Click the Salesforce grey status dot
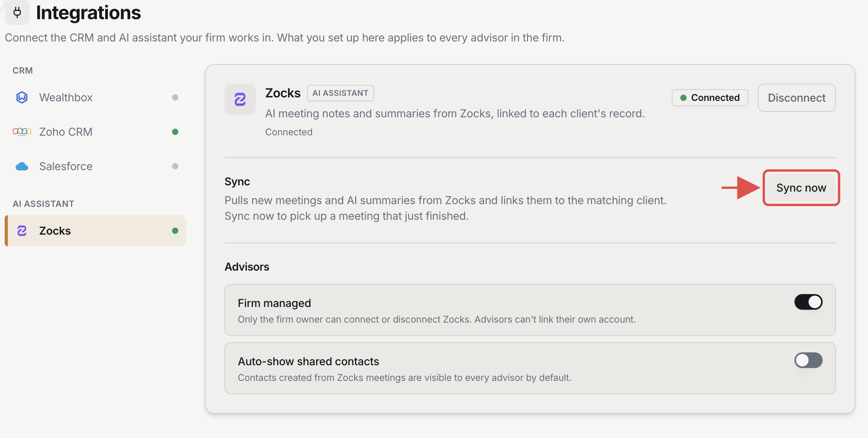The height and width of the screenshot is (438, 868). [x=175, y=166]
